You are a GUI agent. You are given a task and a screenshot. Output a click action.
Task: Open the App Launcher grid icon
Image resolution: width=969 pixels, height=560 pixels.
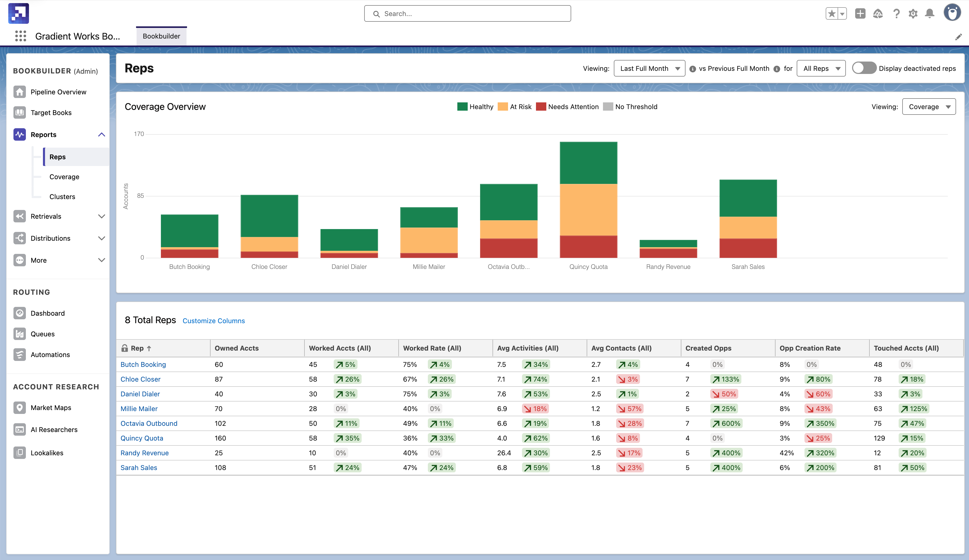click(20, 36)
